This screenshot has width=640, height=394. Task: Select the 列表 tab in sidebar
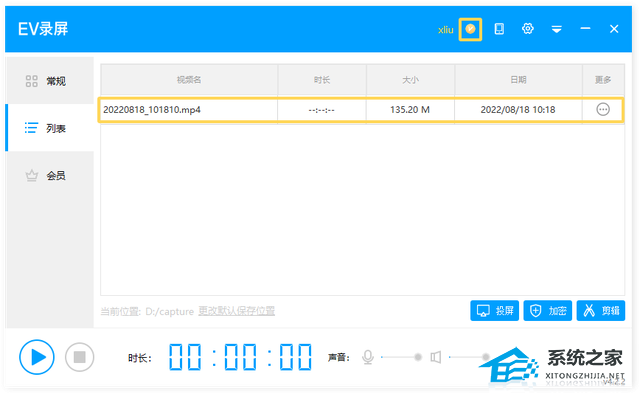click(50, 128)
